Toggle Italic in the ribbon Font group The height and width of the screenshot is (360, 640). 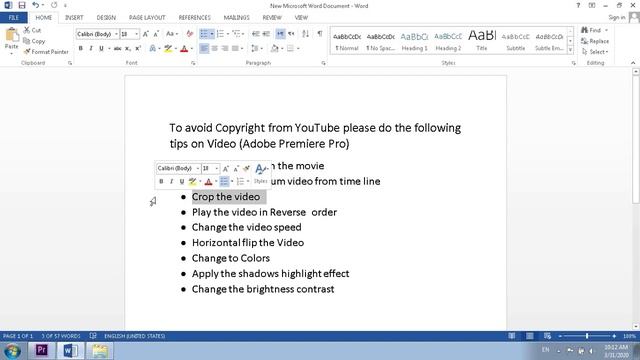[x=91, y=49]
